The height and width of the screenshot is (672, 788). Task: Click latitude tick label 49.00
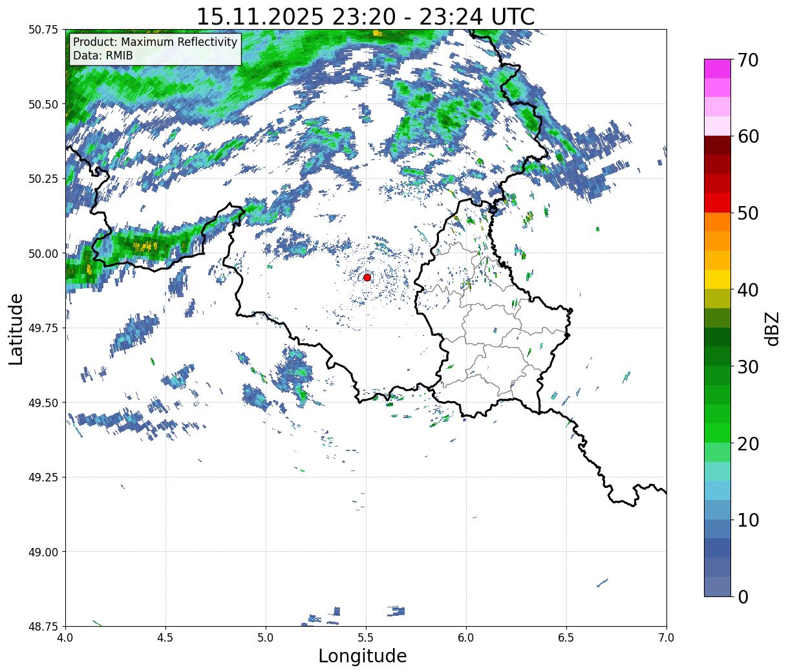click(43, 552)
